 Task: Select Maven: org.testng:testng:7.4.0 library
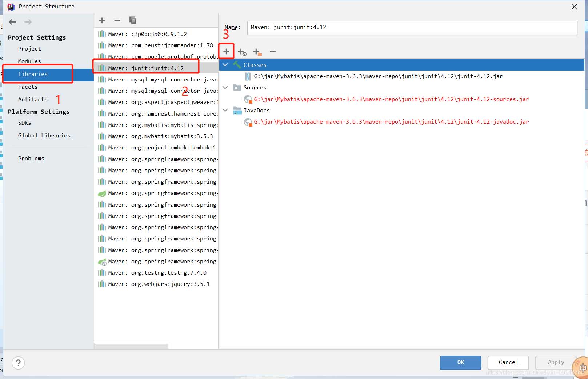[156, 273]
